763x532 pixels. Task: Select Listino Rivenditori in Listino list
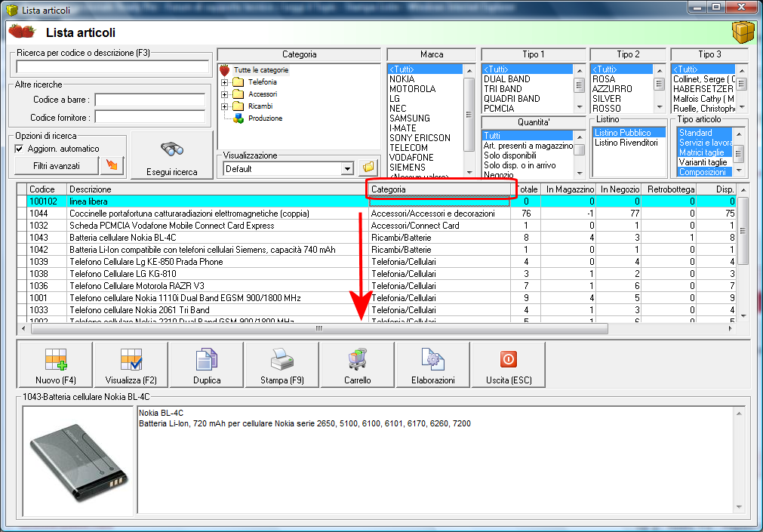[629, 143]
